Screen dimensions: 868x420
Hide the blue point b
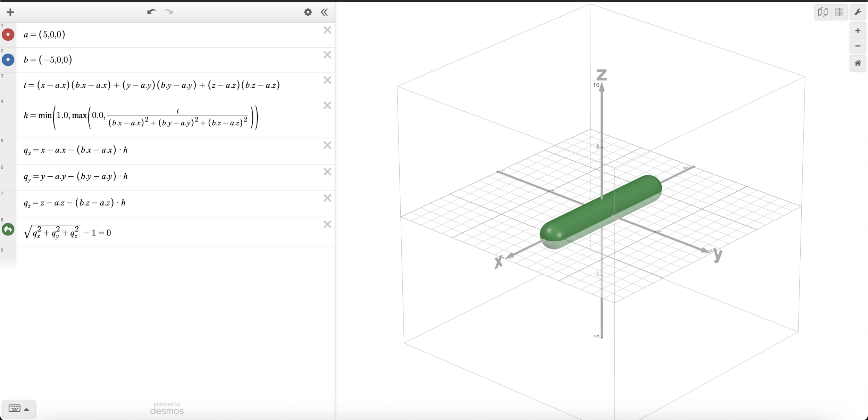[8, 60]
